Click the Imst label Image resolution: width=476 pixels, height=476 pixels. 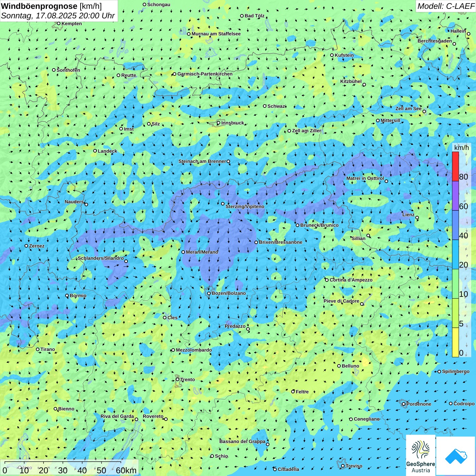point(129,129)
